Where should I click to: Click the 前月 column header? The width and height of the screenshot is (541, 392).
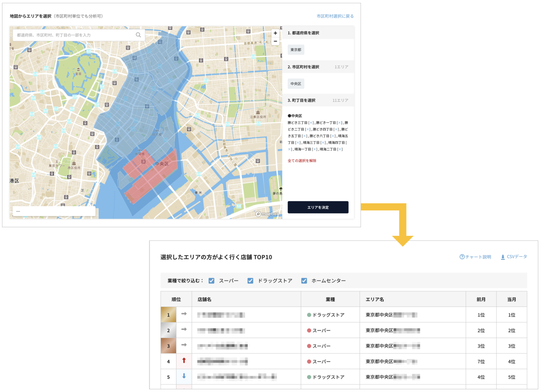(x=481, y=299)
